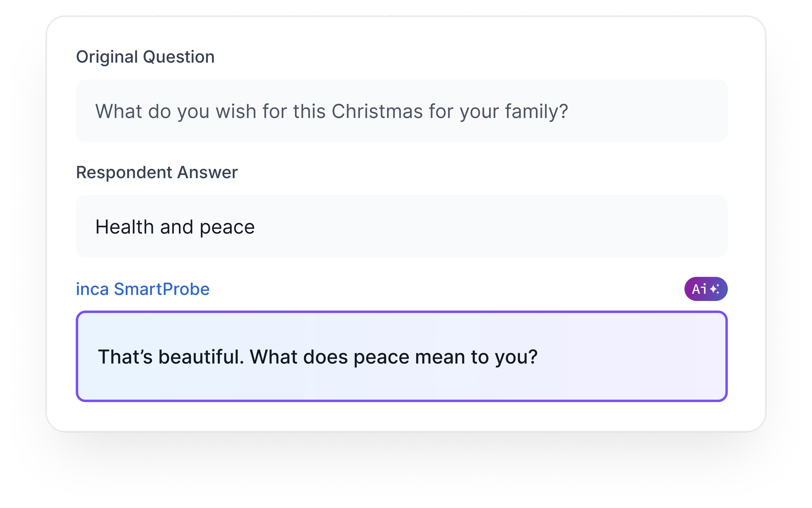Click the word "Question" in the first heading

click(179, 57)
